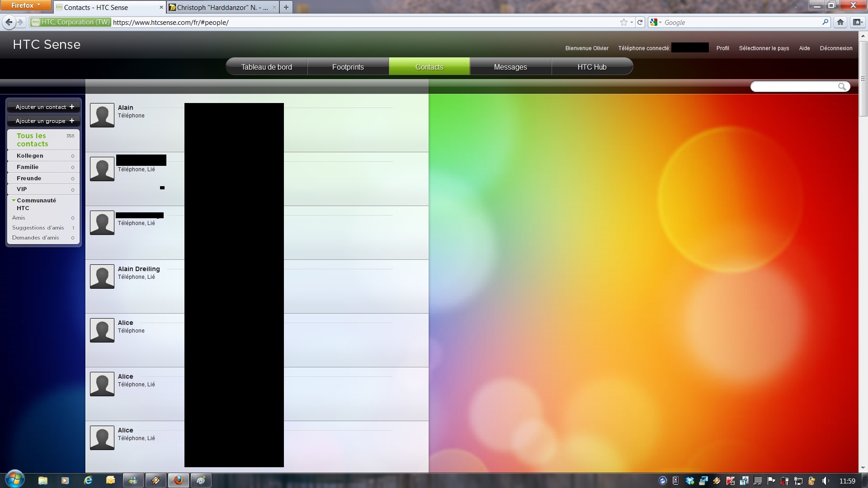Select the Contacts tab
868x488 pixels.
click(429, 67)
